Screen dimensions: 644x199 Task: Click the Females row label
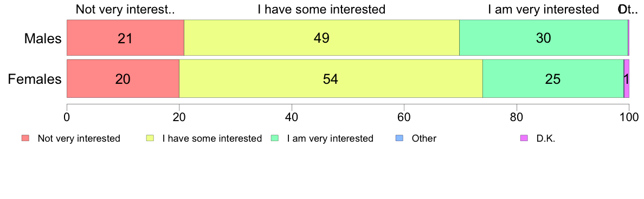[35, 79]
